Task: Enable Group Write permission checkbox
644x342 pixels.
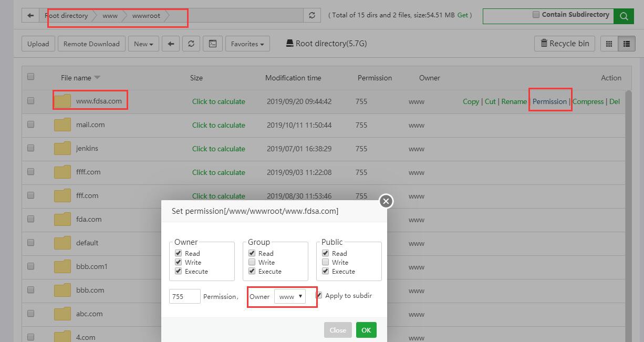Action: point(252,262)
